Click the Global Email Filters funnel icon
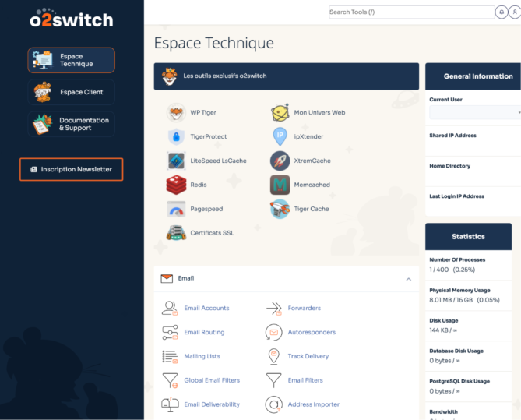This screenshot has width=521, height=420. click(x=170, y=380)
